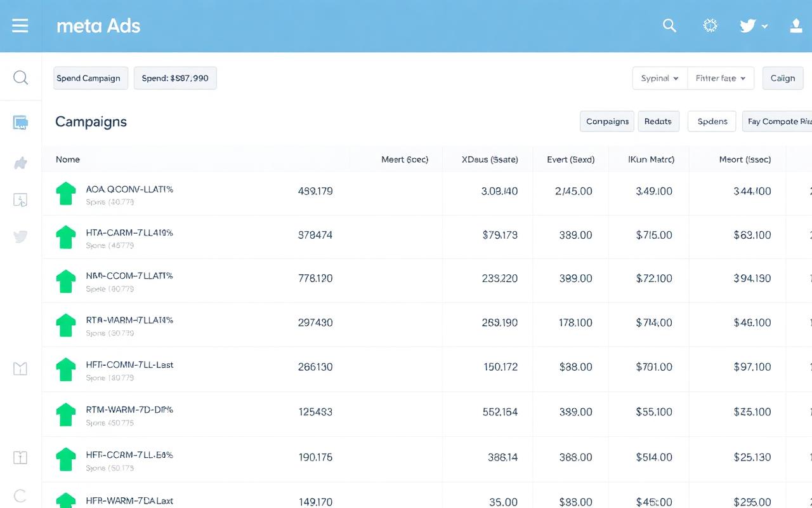Open the search icon in the top bar

(669, 25)
